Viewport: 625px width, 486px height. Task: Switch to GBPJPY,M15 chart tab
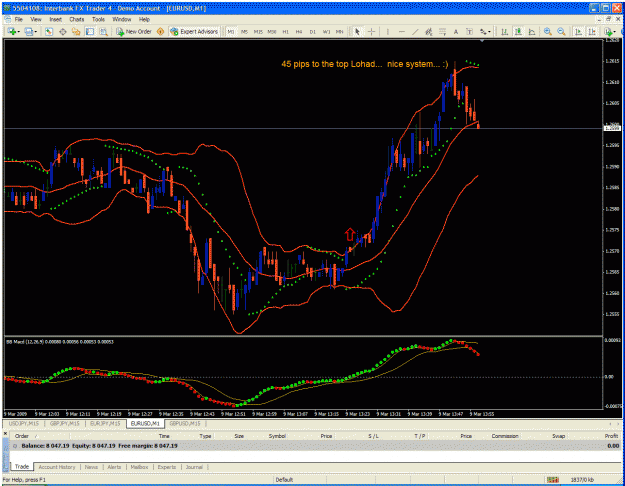click(65, 423)
